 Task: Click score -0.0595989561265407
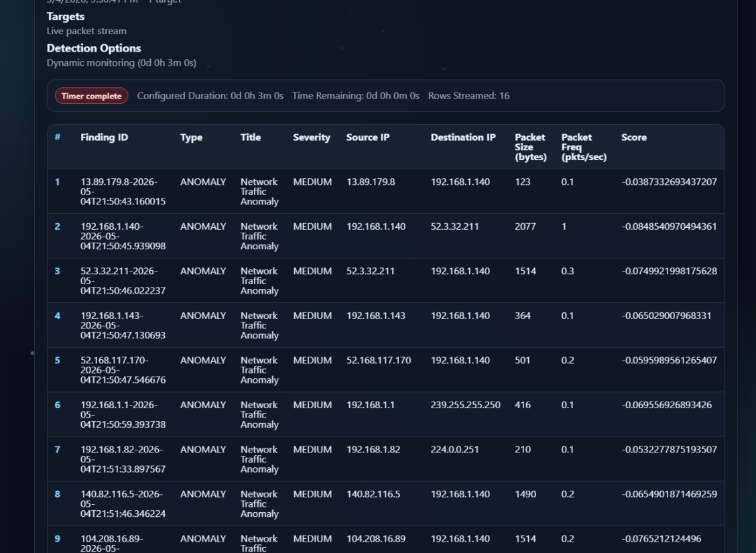point(670,361)
